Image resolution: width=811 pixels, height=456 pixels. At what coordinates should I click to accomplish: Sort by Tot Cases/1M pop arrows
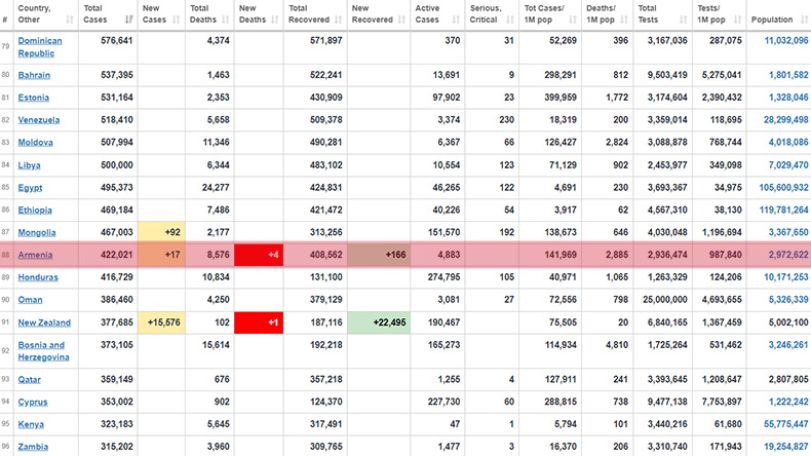tap(573, 20)
